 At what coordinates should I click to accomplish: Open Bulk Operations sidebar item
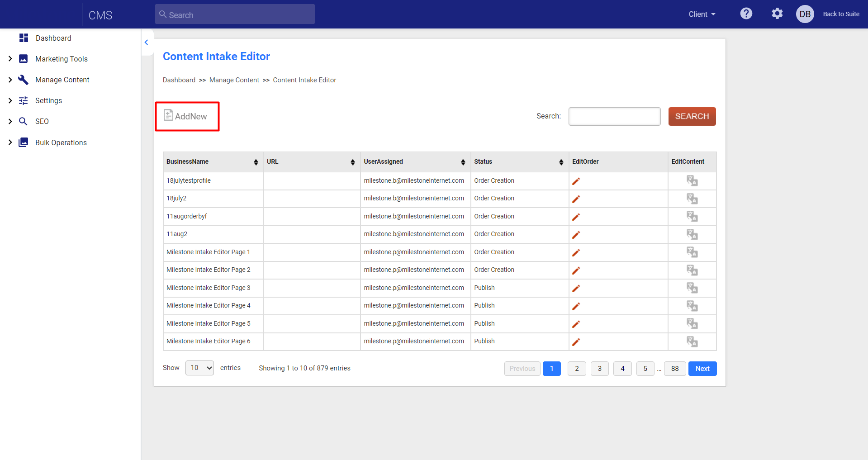(61, 142)
